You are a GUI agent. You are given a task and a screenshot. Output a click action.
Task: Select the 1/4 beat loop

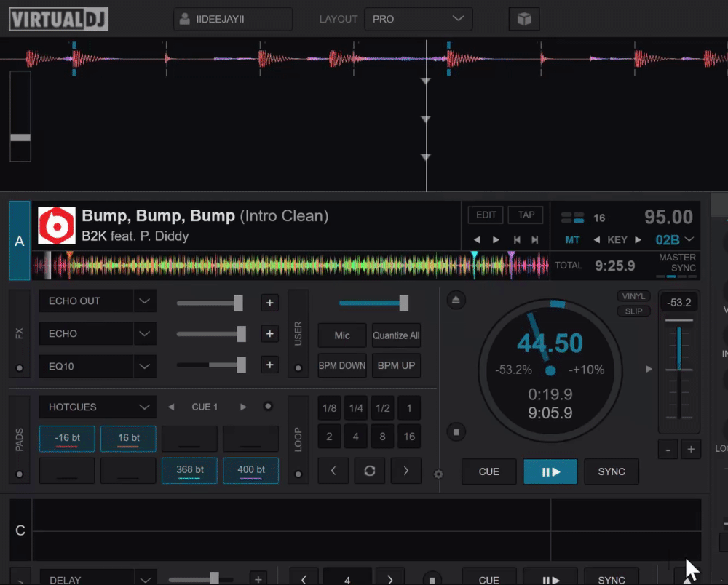[x=356, y=408]
